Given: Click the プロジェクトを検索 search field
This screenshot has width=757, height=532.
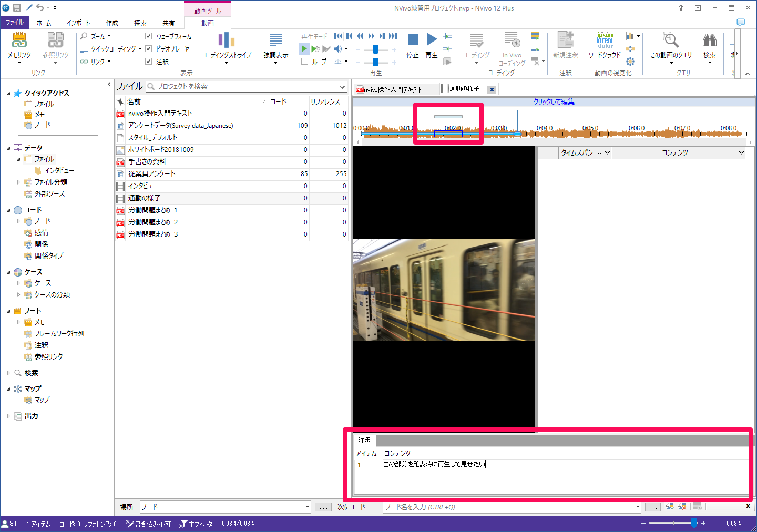Looking at the screenshot, I should coord(247,86).
